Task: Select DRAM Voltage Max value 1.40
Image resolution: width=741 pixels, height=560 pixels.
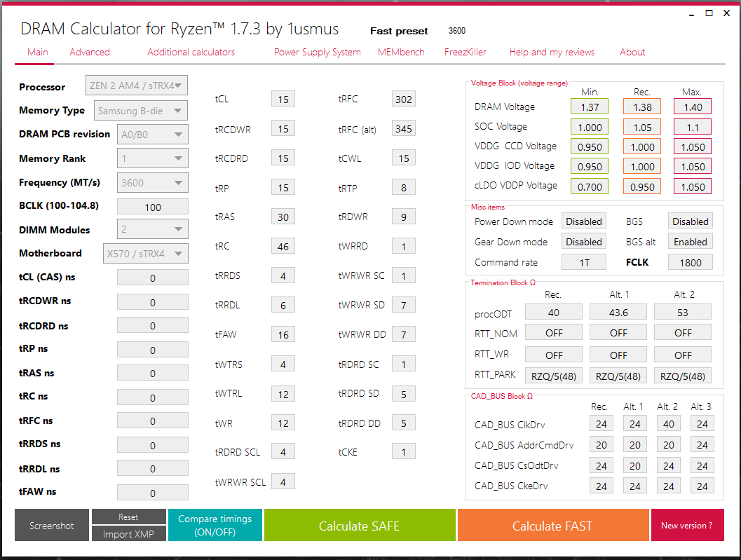Action: 693,107
